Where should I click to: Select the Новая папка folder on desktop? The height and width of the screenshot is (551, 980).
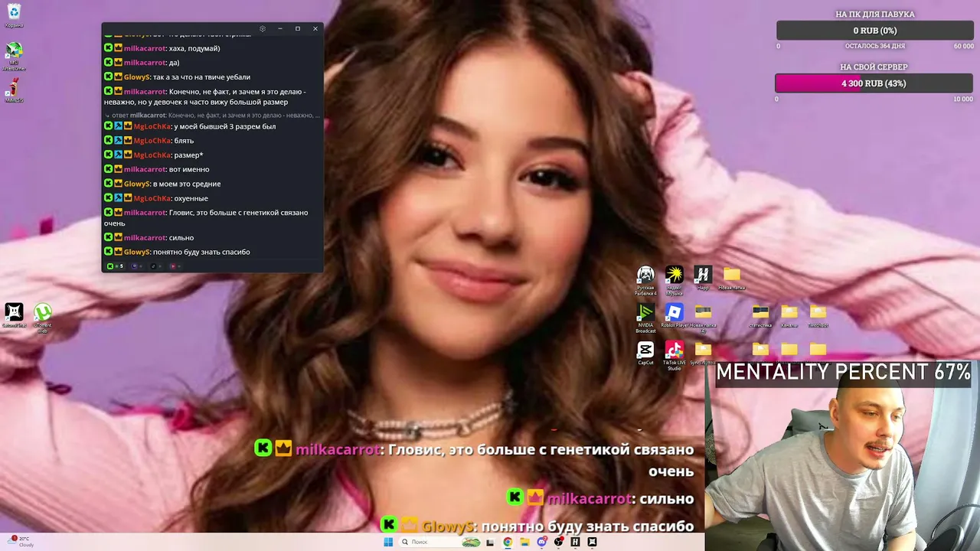(x=731, y=278)
